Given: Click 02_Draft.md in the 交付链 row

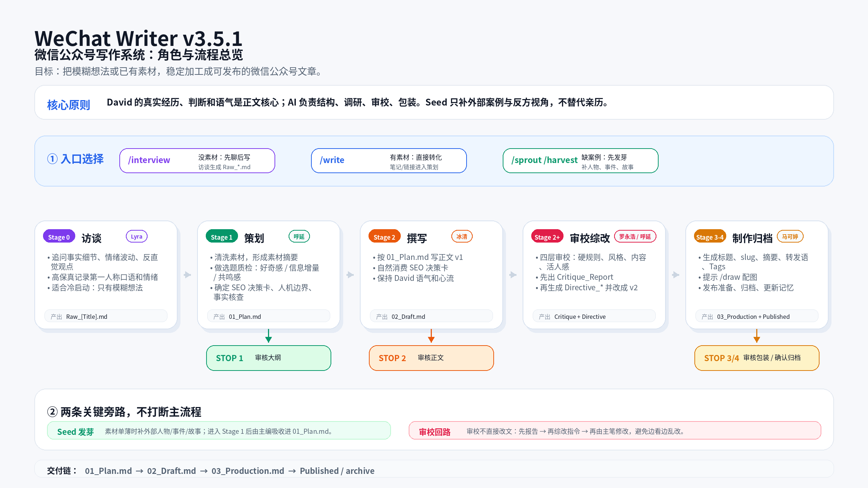Looking at the screenshot, I should tap(171, 471).
